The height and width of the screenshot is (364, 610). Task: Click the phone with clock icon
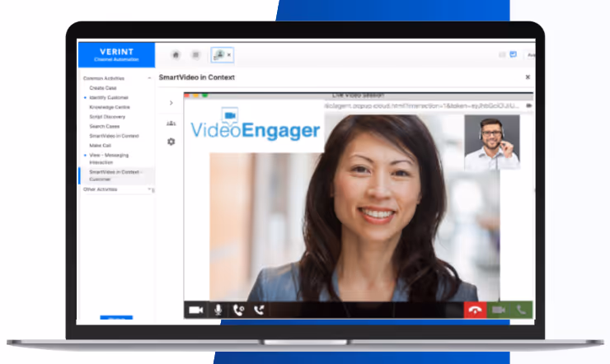point(238,310)
